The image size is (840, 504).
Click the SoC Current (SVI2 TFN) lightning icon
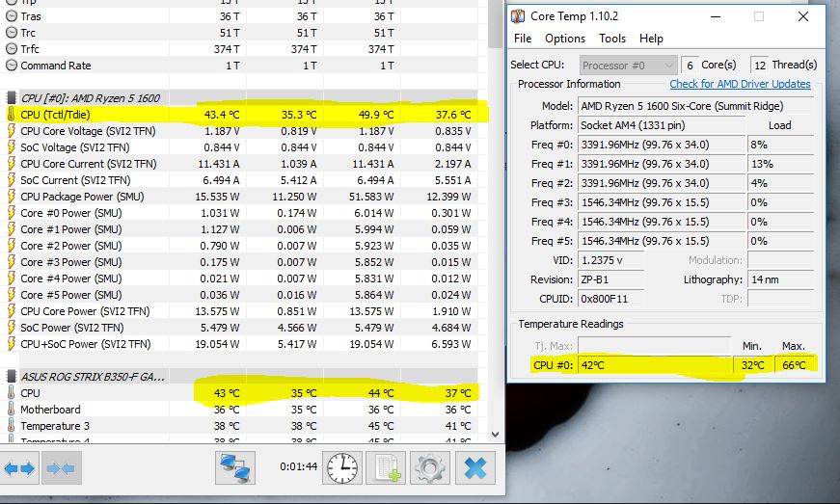click(11, 180)
